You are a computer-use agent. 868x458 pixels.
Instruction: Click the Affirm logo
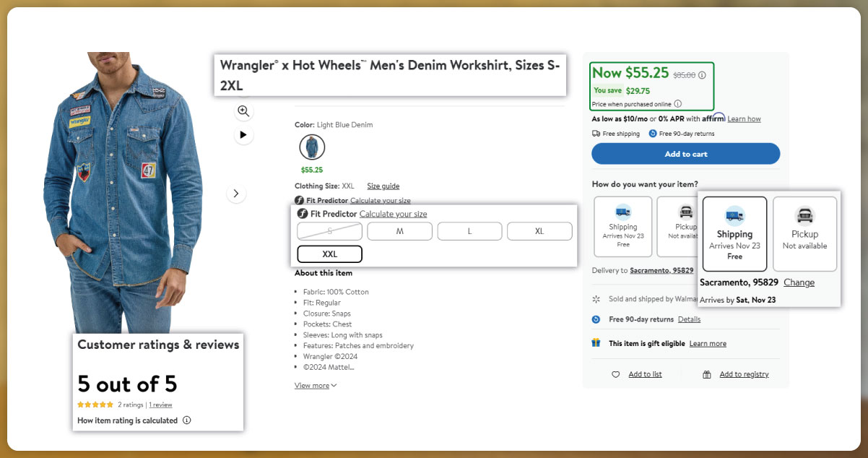pyautogui.click(x=713, y=118)
